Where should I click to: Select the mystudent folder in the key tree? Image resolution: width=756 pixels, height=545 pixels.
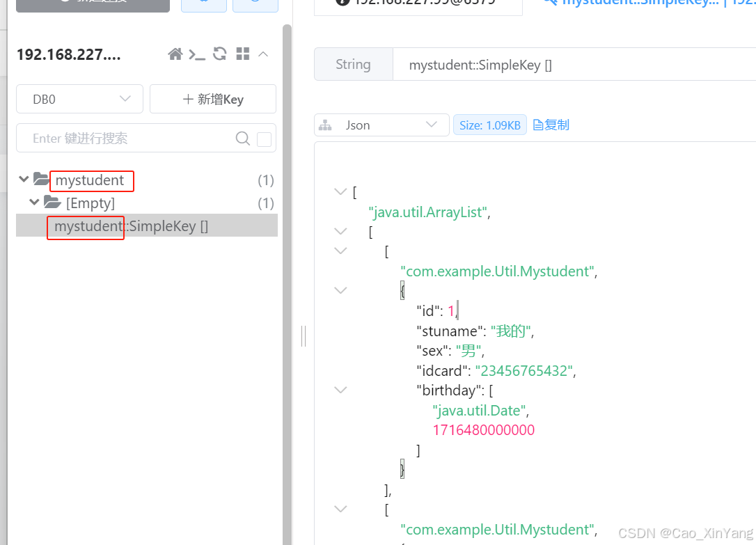pyautogui.click(x=90, y=180)
